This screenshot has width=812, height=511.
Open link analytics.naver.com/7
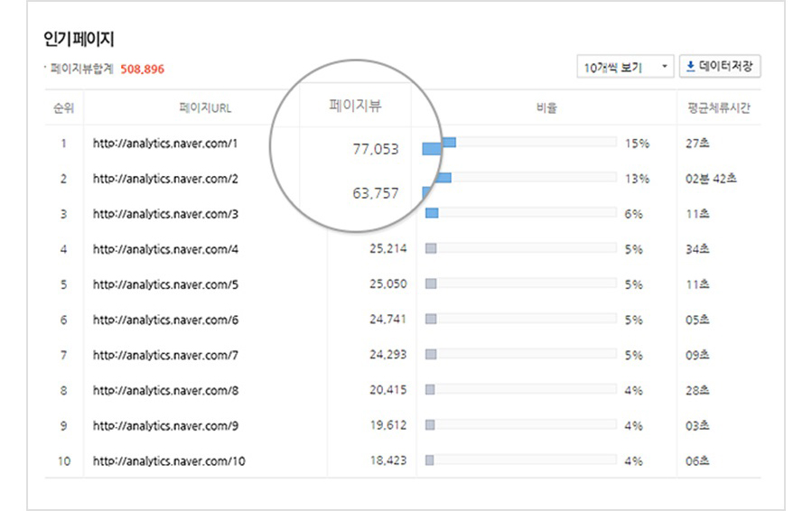pyautogui.click(x=165, y=355)
